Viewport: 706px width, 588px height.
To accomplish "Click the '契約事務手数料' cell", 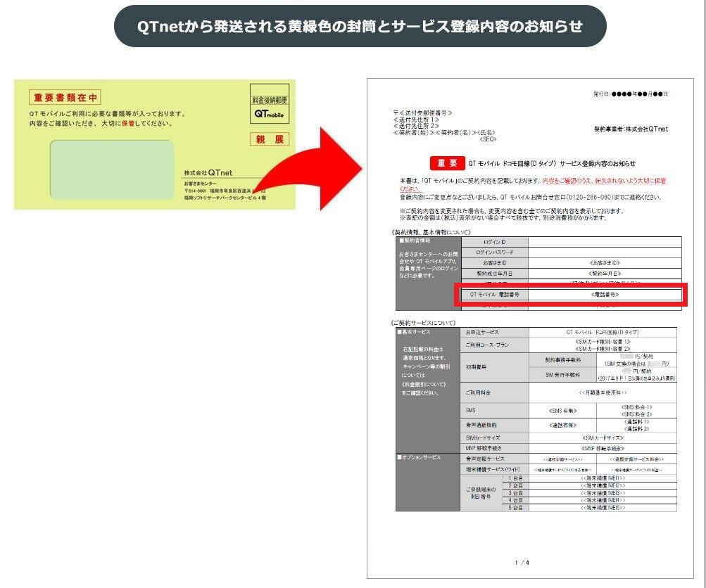I will pyautogui.click(x=562, y=360).
